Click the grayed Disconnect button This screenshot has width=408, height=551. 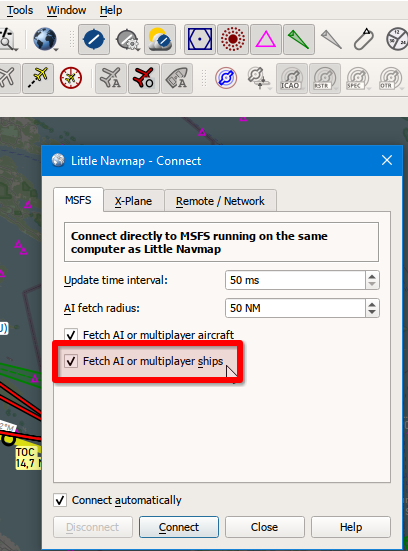(x=93, y=527)
